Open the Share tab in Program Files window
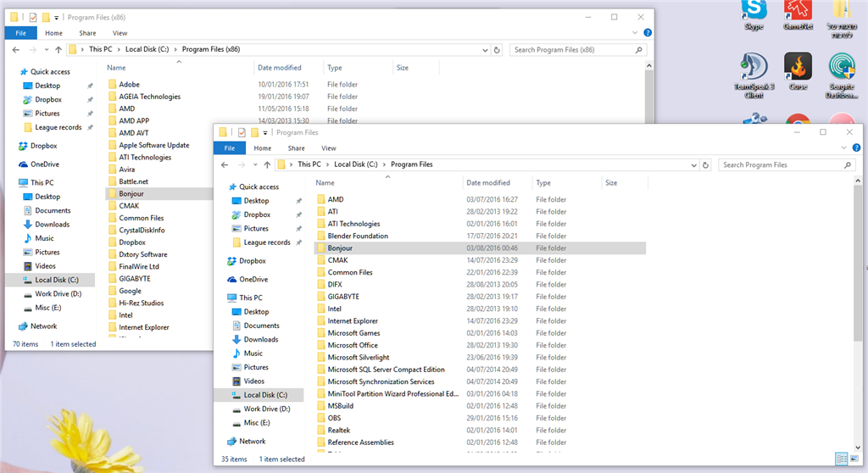Image resolution: width=868 pixels, height=473 pixels. pos(296,147)
